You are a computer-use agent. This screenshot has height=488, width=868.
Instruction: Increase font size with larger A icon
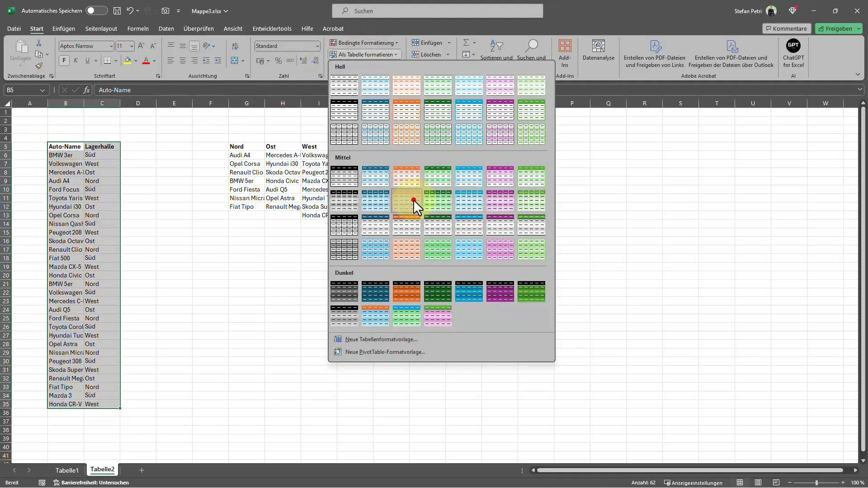(142, 46)
